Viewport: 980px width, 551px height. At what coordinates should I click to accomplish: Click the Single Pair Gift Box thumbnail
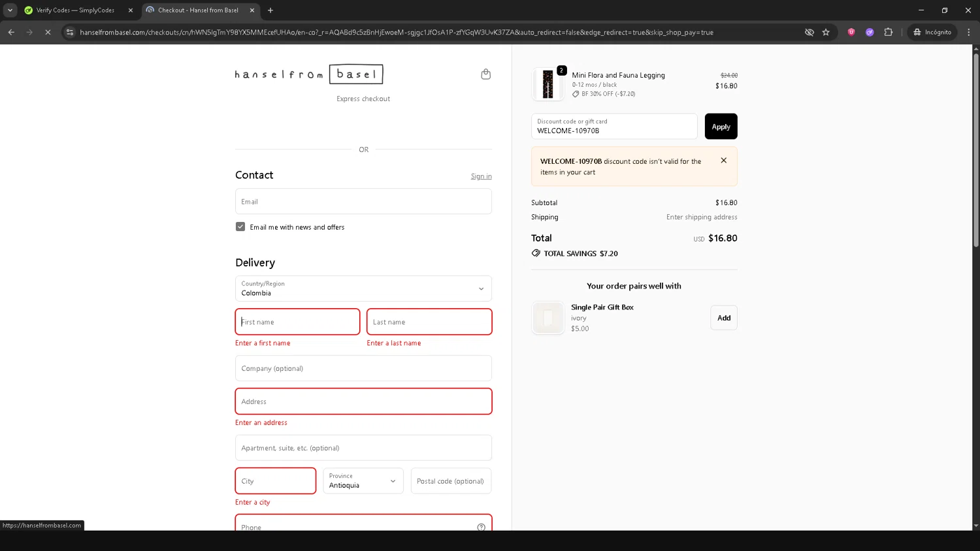tap(548, 318)
